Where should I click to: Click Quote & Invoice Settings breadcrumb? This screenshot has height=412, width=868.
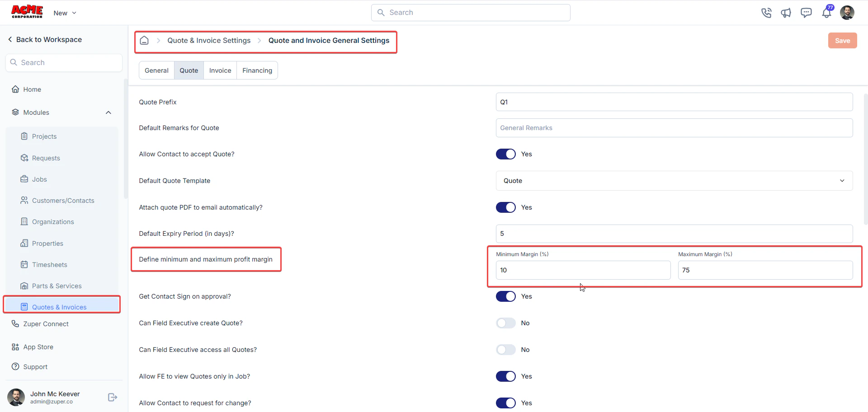pyautogui.click(x=209, y=40)
